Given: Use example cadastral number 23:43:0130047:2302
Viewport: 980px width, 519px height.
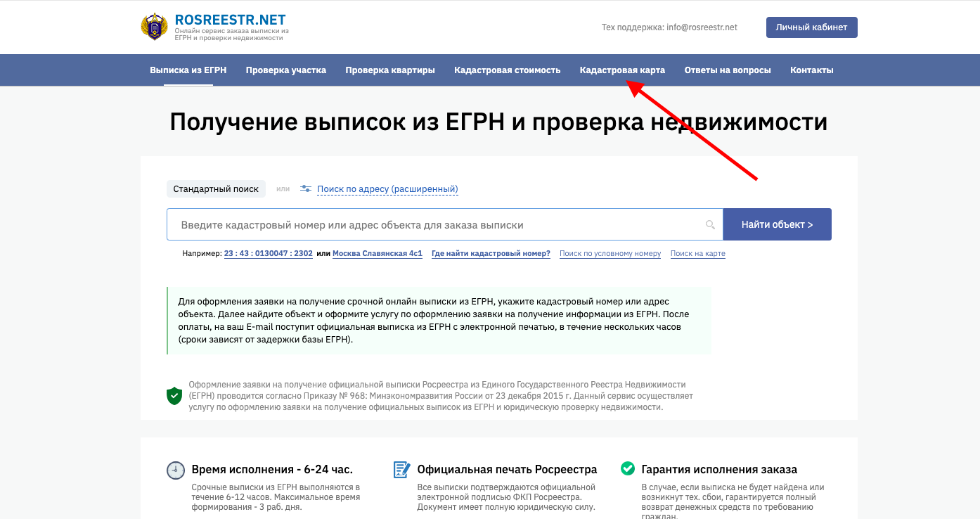Looking at the screenshot, I should pyautogui.click(x=269, y=254).
